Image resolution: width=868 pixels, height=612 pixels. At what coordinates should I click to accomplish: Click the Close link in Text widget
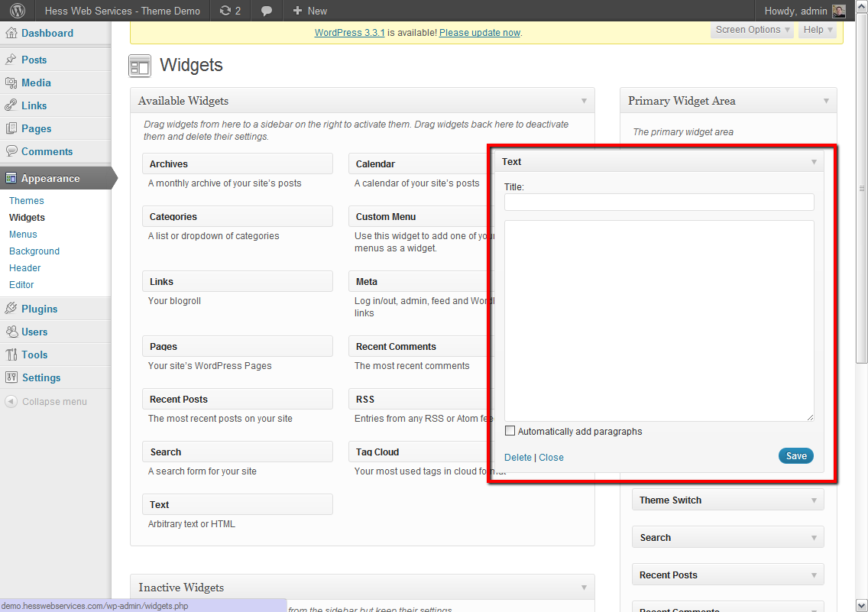(552, 457)
